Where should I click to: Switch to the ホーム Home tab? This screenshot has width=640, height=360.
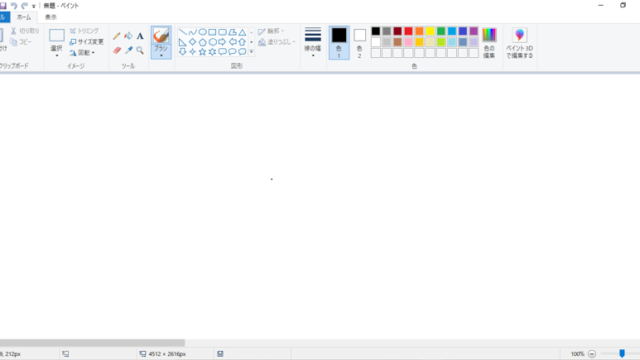[24, 17]
